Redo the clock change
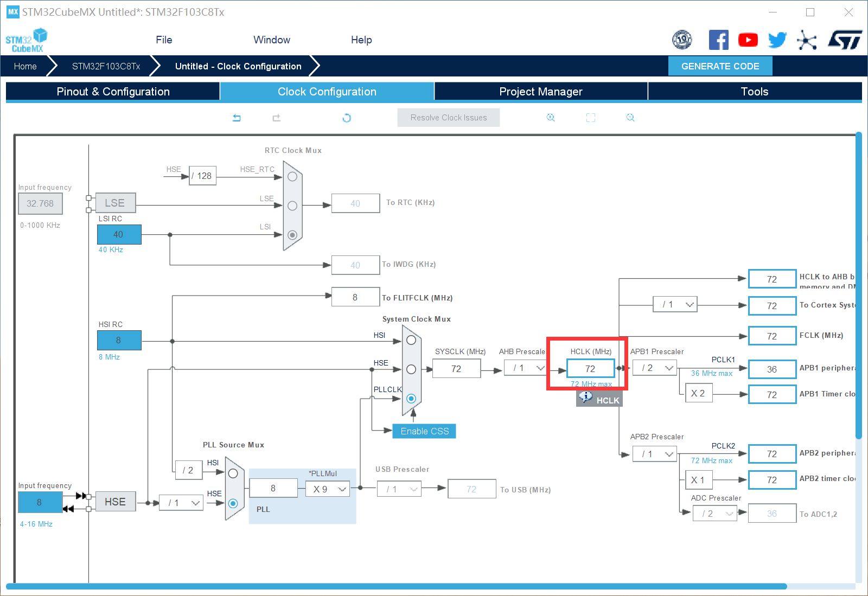The image size is (868, 596). coord(276,118)
